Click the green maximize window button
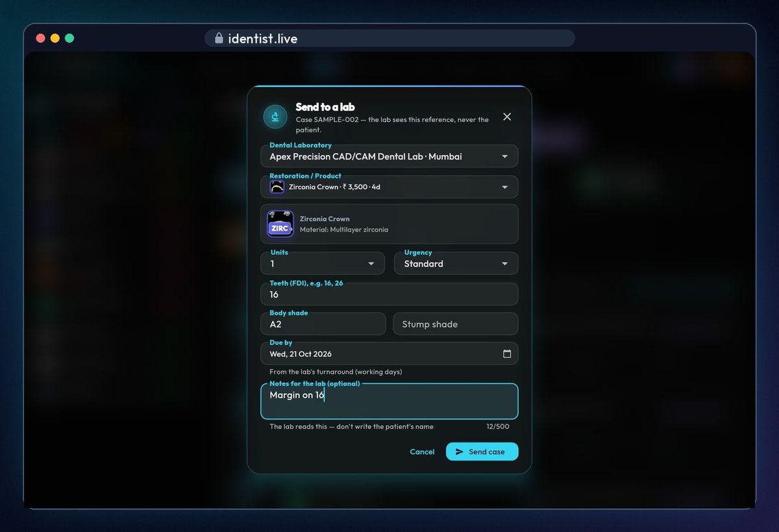Viewport: 779px width, 532px height. (x=69, y=38)
